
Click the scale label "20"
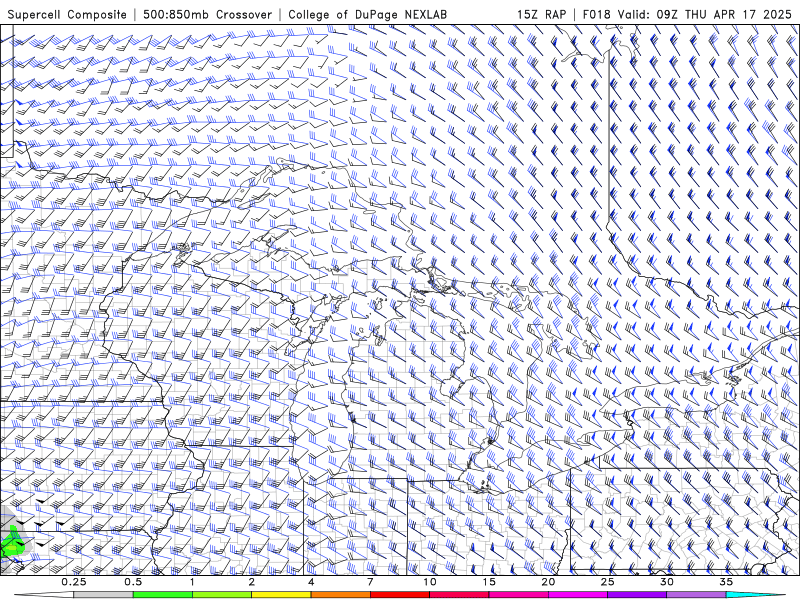click(x=548, y=582)
